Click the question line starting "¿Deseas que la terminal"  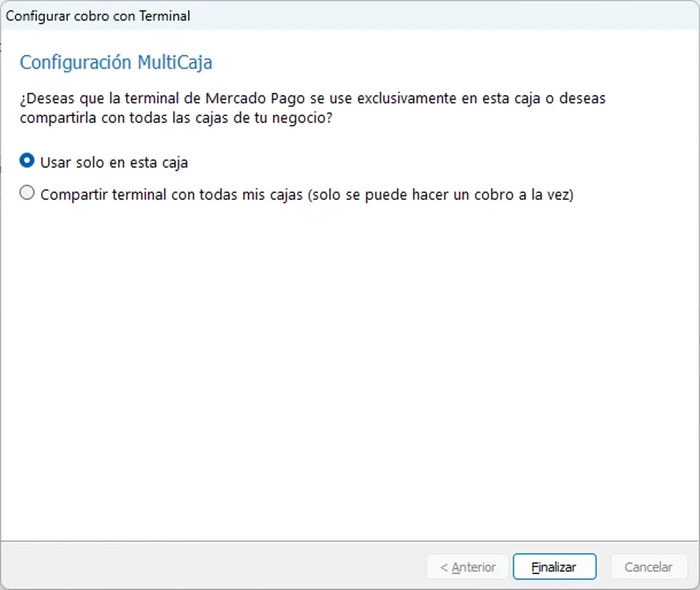point(312,99)
